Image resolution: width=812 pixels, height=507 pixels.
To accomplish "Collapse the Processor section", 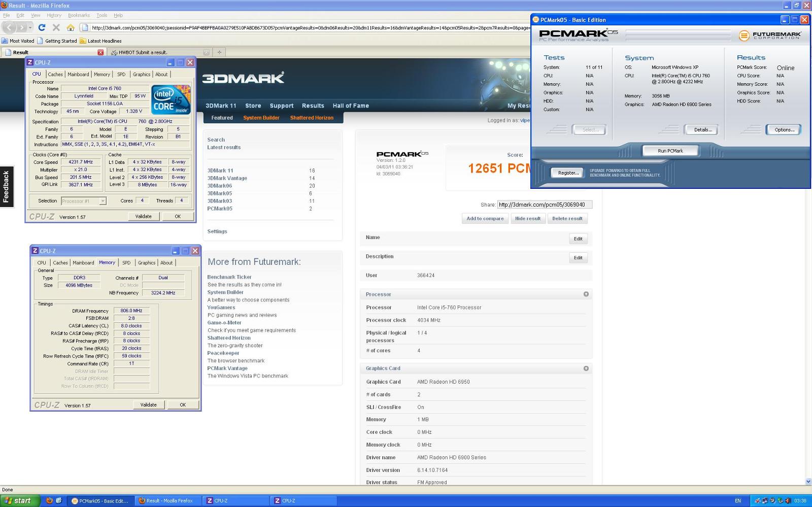I will coord(586,294).
